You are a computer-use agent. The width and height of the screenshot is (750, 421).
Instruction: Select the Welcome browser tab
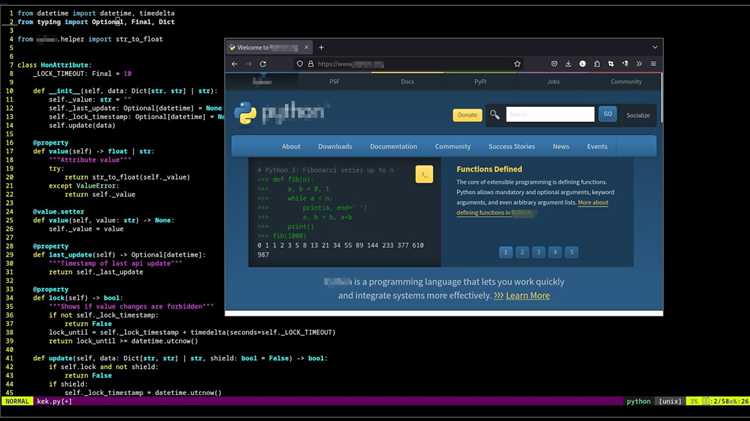tap(269, 47)
